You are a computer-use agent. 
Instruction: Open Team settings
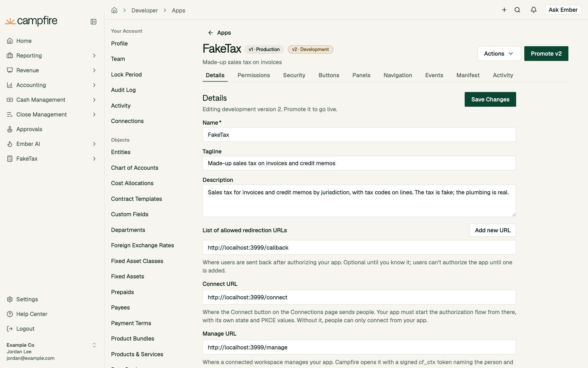tap(118, 59)
